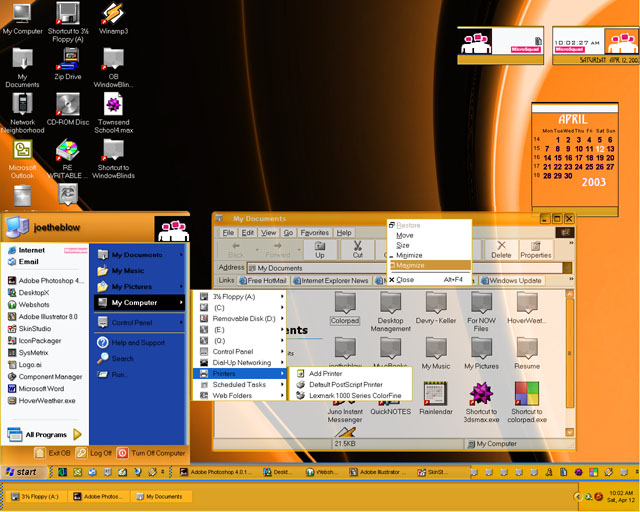640x512 pixels.
Task: Click the Cut toolbar button
Action: coord(358,249)
